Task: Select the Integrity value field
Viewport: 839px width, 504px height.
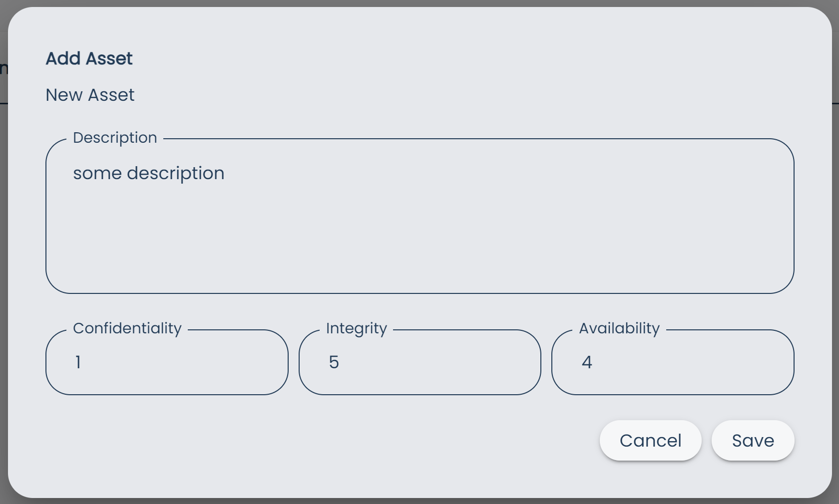Action: pos(419,363)
